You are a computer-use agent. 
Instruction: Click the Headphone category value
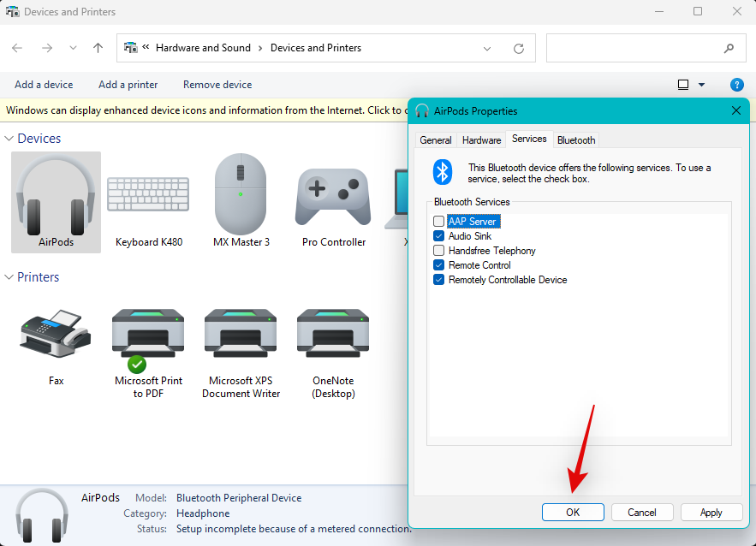(x=203, y=513)
